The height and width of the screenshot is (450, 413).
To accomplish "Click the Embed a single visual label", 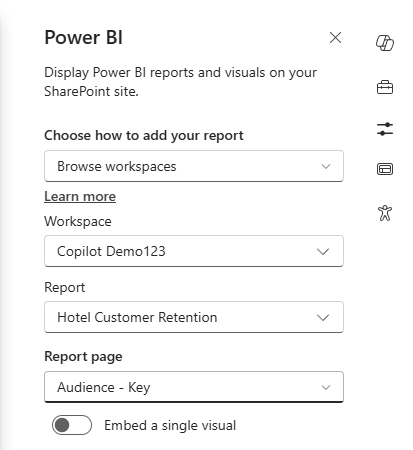I will (170, 425).
